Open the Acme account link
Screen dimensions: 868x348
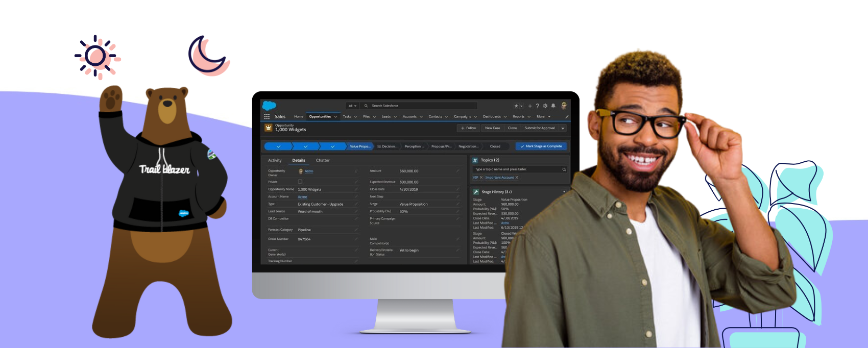[x=302, y=197]
